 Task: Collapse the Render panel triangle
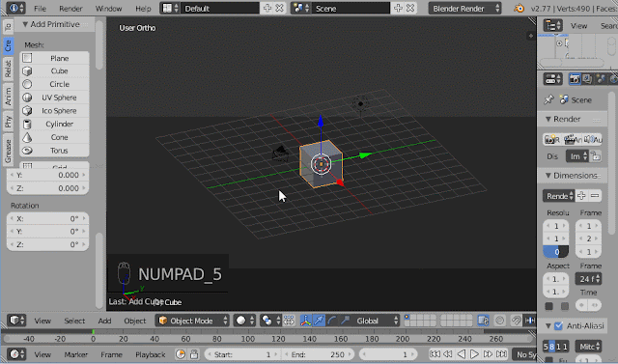pos(548,119)
